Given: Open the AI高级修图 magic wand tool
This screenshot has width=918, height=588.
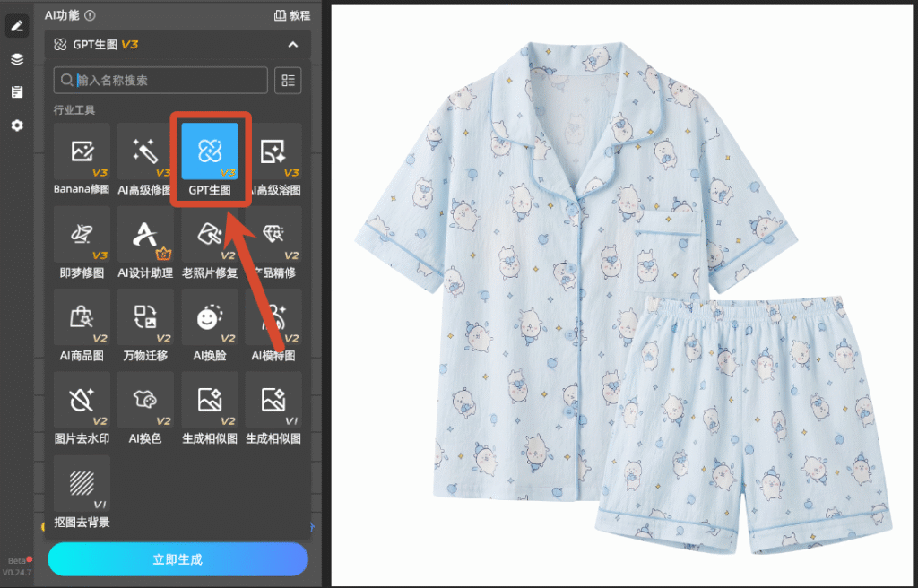Looking at the screenshot, I should coord(144,159).
